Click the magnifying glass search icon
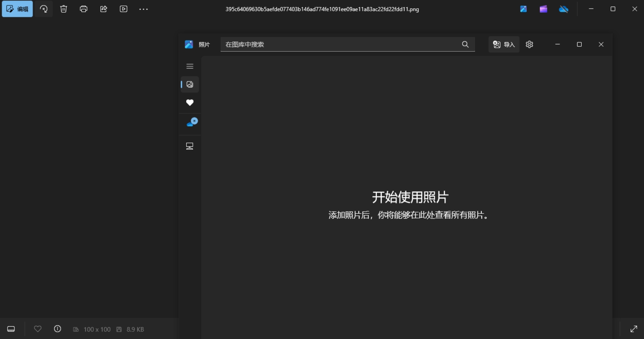This screenshot has height=339, width=644. [x=465, y=44]
